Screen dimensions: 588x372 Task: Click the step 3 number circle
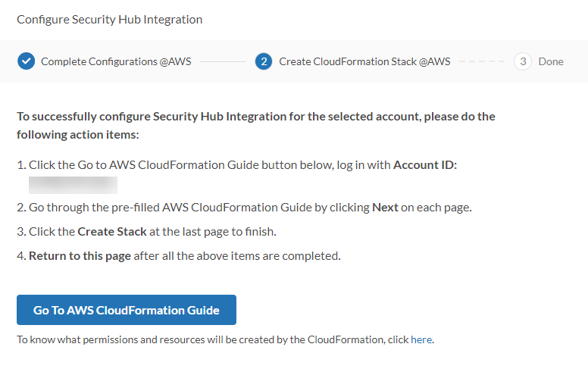tap(523, 61)
